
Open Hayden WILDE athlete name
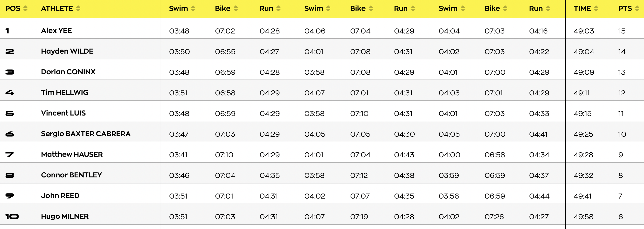67,51
